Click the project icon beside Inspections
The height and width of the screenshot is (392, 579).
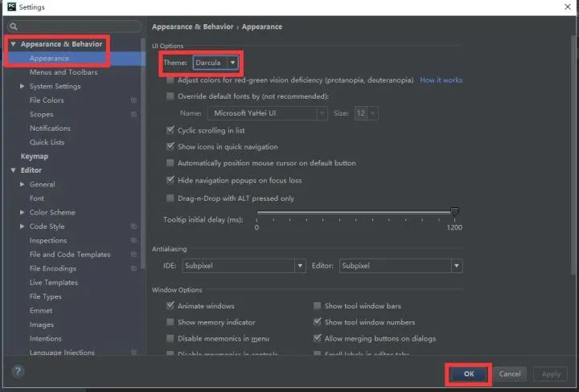pos(133,241)
